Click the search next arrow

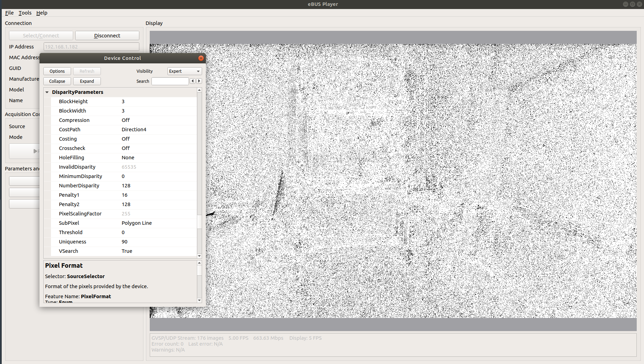(x=199, y=81)
